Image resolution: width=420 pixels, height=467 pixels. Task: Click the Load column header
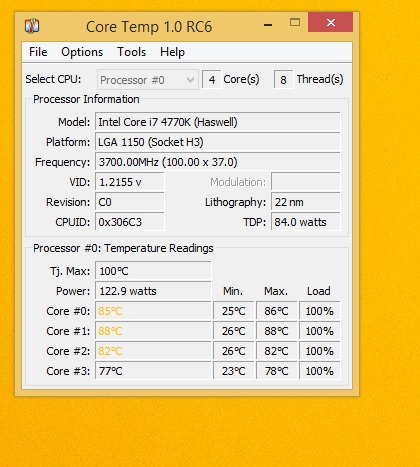(319, 291)
